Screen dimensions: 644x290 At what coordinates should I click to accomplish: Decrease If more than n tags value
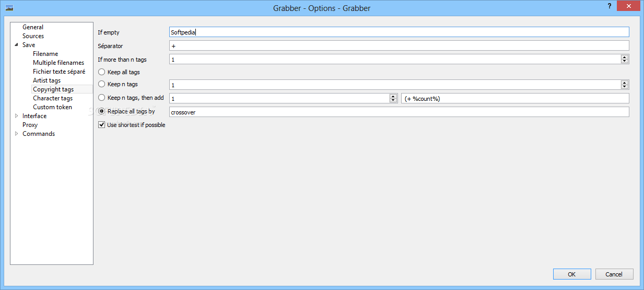pyautogui.click(x=625, y=62)
